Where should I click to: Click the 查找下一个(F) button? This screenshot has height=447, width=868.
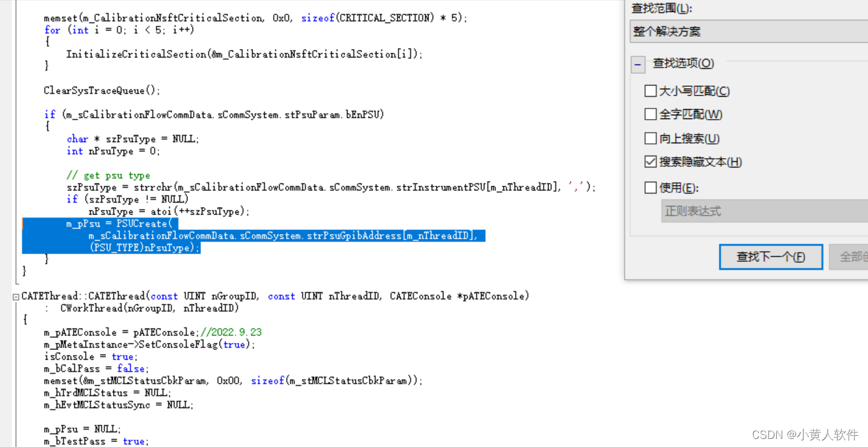click(771, 257)
